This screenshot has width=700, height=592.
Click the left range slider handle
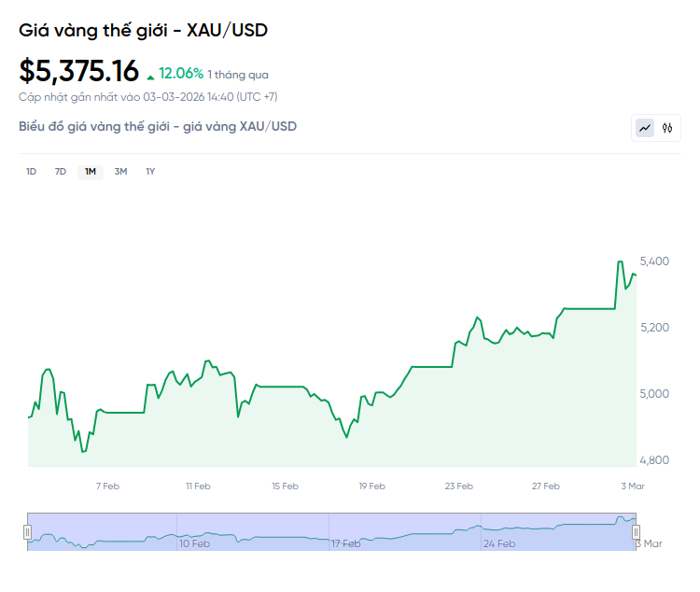click(27, 531)
